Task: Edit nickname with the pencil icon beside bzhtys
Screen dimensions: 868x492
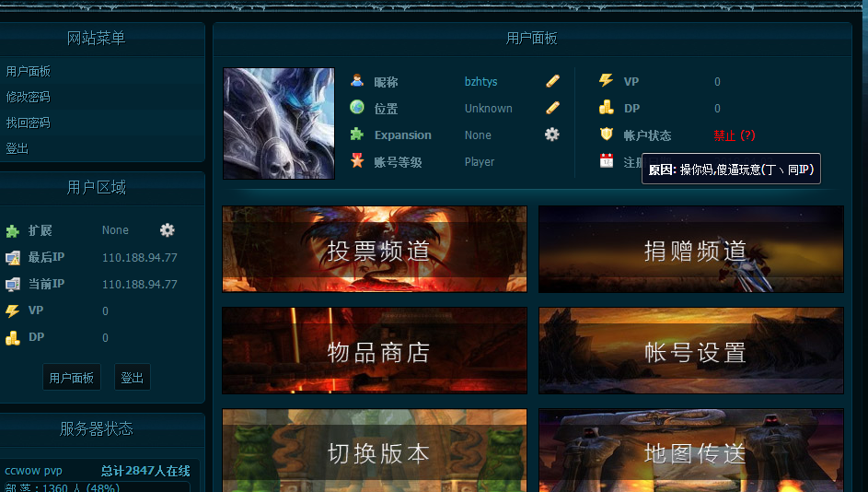Action: point(552,81)
